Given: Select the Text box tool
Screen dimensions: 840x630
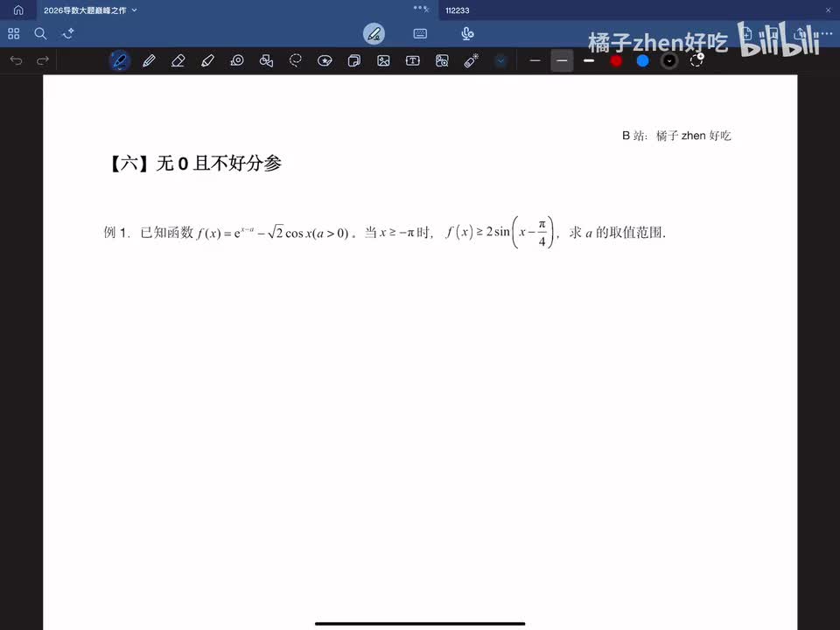Looking at the screenshot, I should [x=412, y=60].
